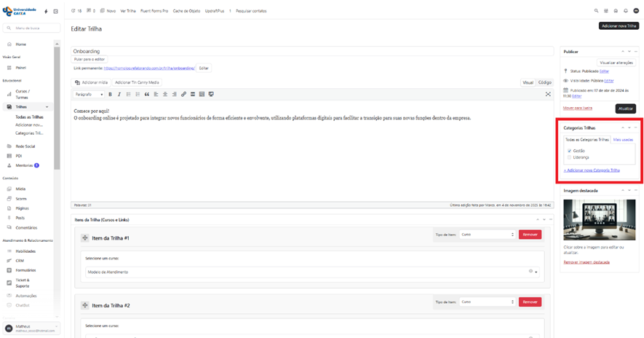Expand the Trilhas menu in the sidebar
644x338 pixels.
47,107
